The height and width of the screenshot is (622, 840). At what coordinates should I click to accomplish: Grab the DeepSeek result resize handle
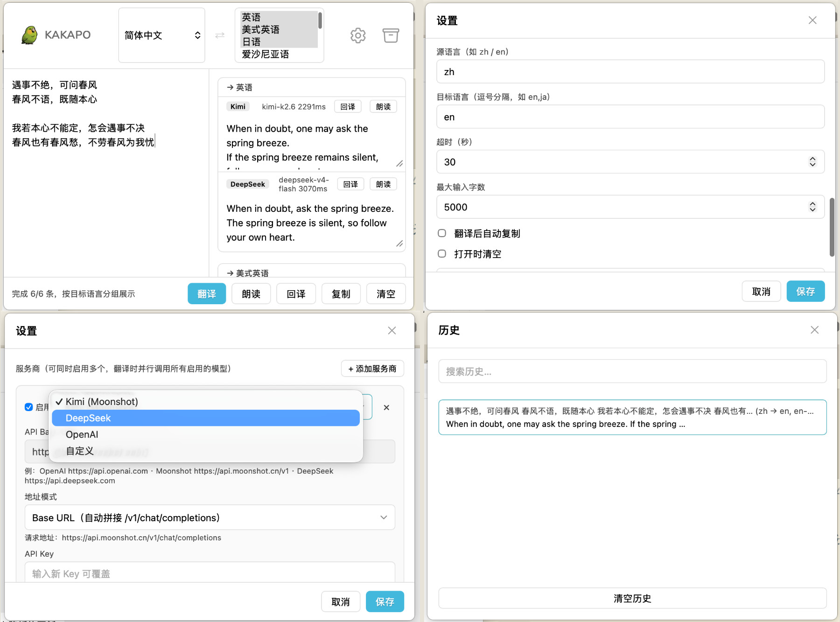[x=399, y=244]
